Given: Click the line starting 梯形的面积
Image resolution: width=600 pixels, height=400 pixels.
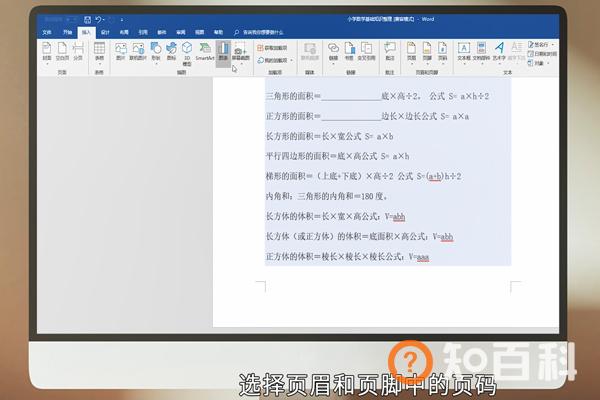Looking at the screenshot, I should coord(364,176).
